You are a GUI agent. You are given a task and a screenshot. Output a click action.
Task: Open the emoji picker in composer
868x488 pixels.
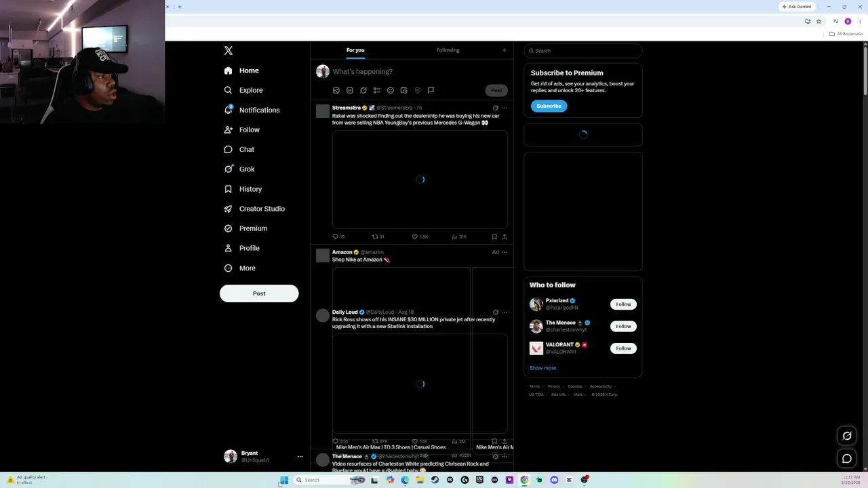(x=391, y=90)
